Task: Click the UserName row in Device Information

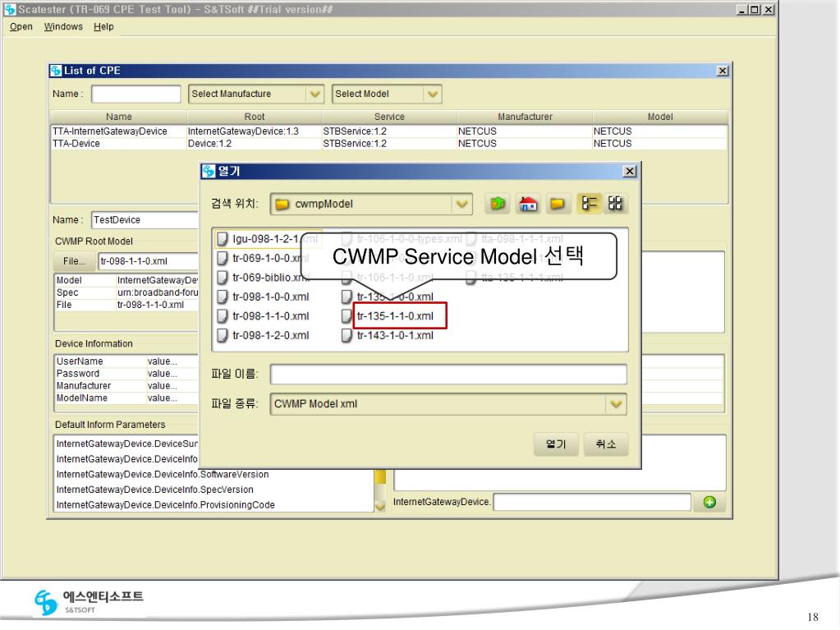Action: (126, 361)
